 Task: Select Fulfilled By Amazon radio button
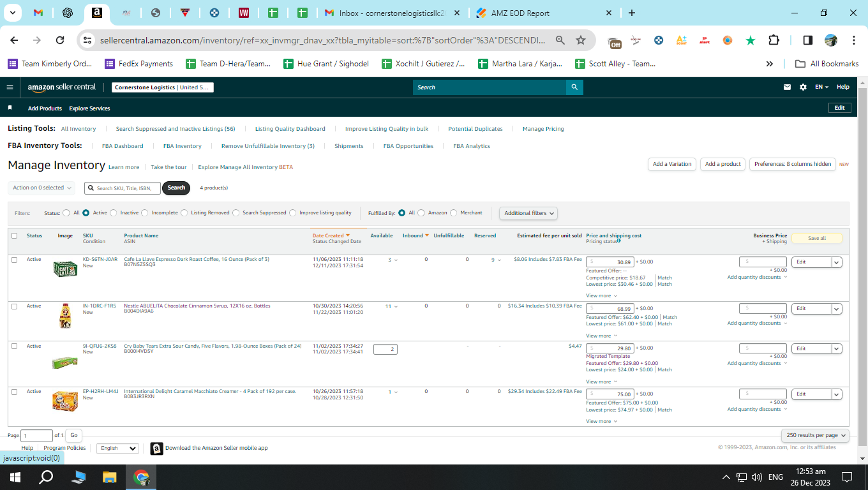(421, 213)
